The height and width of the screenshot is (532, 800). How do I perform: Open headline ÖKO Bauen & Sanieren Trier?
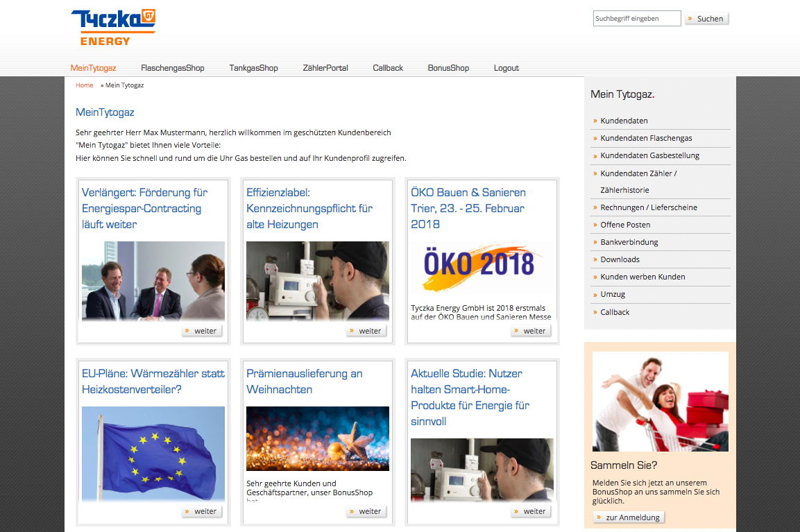[468, 209]
